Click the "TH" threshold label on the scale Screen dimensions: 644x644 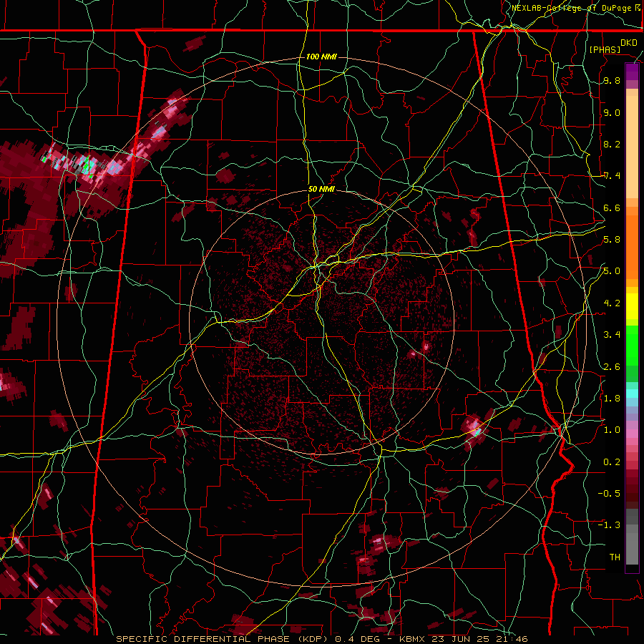click(x=615, y=557)
